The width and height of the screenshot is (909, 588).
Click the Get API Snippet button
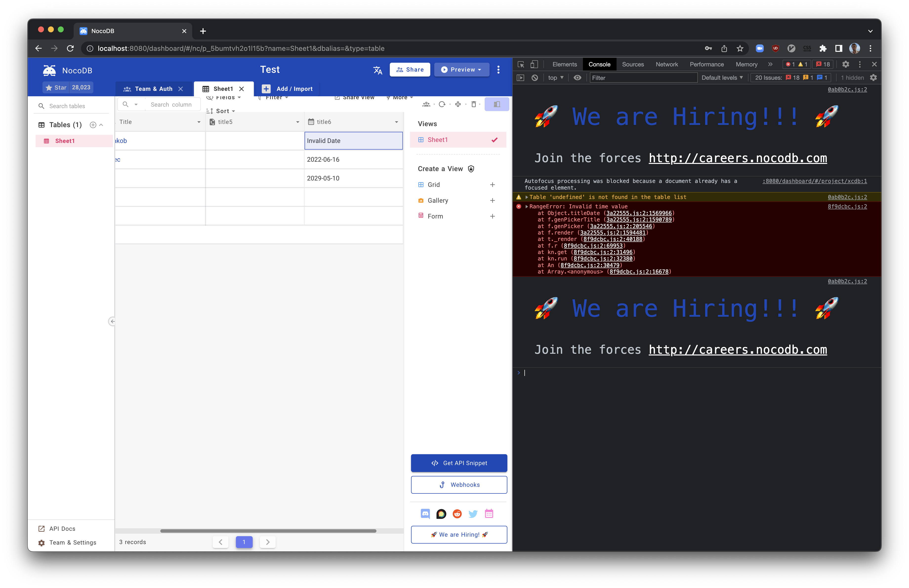click(459, 463)
